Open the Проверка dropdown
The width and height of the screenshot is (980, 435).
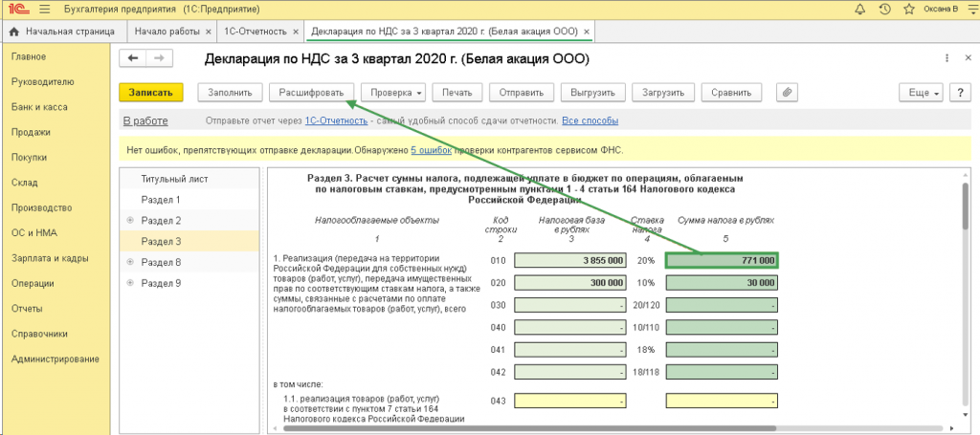coord(393,93)
